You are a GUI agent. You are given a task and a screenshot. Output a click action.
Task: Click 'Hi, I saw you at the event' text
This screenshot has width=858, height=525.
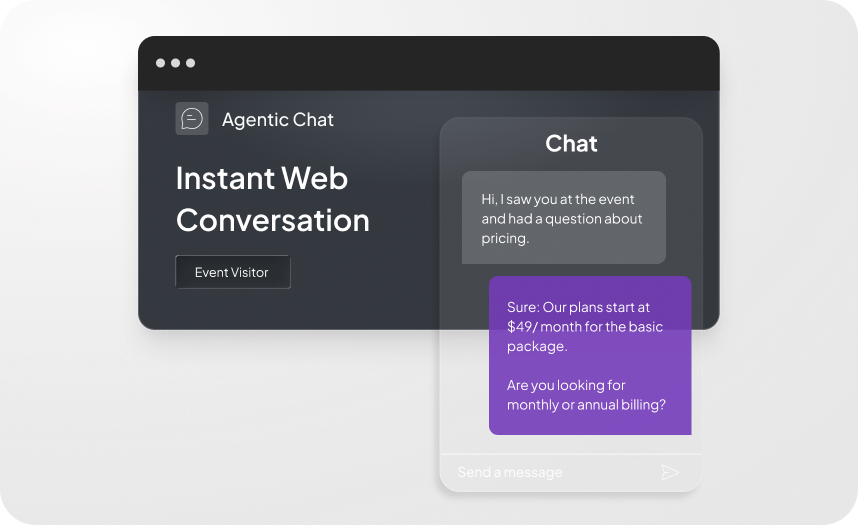(x=558, y=199)
